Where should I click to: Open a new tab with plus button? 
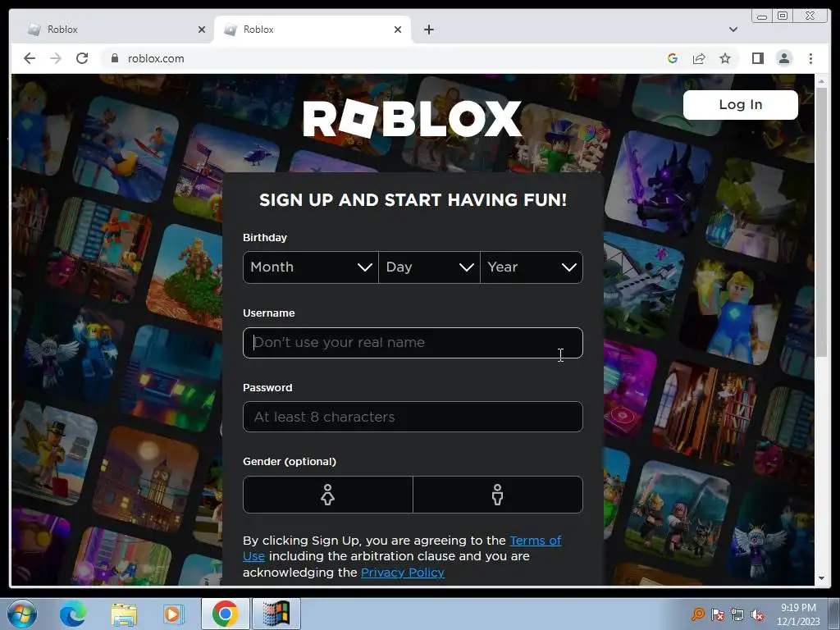click(428, 30)
